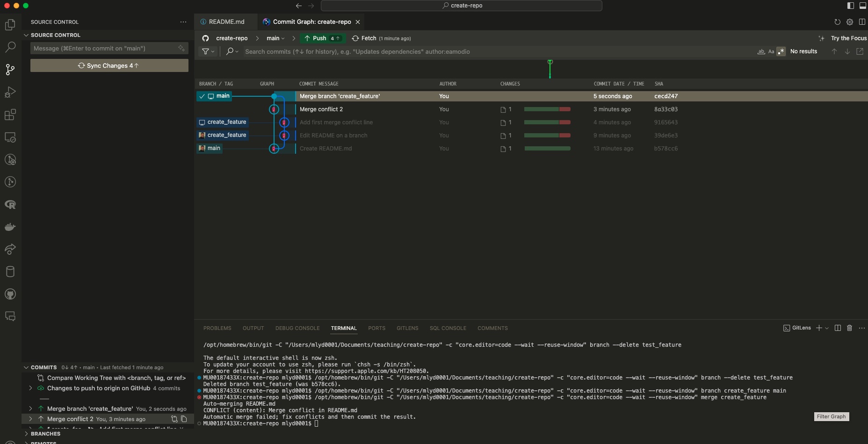
Task: Push 4 commits using Push button
Action: tap(322, 38)
